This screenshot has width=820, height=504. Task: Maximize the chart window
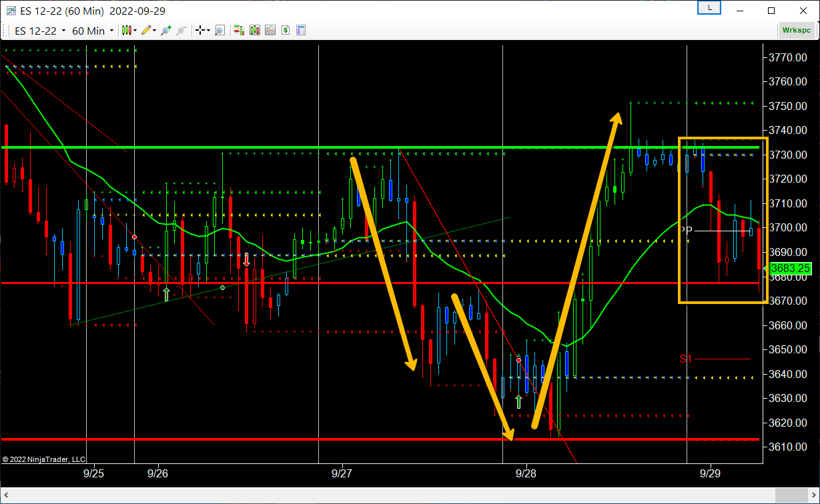click(x=771, y=11)
